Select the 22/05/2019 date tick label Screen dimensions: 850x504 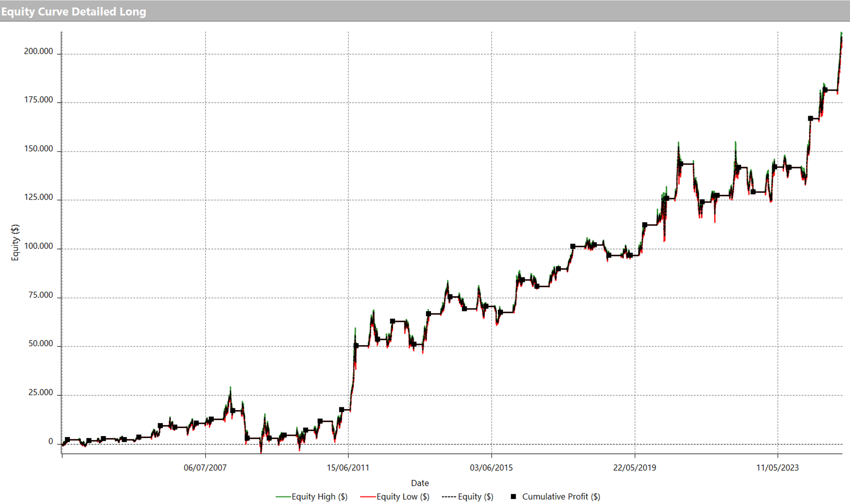[x=634, y=468]
